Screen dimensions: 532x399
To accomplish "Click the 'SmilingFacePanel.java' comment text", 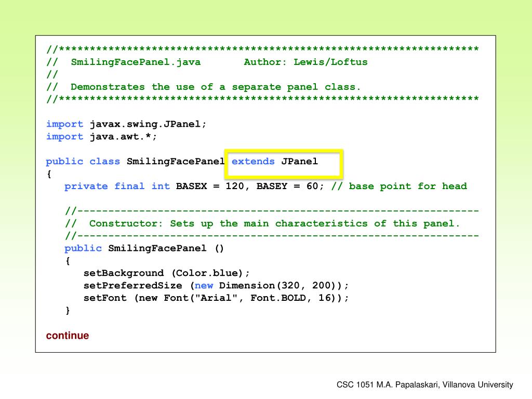I will point(136,62).
